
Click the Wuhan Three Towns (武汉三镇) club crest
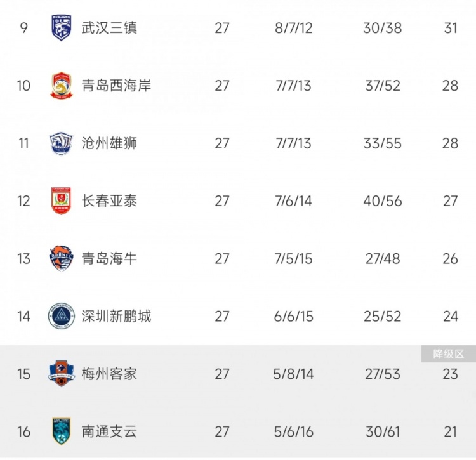click(x=62, y=28)
